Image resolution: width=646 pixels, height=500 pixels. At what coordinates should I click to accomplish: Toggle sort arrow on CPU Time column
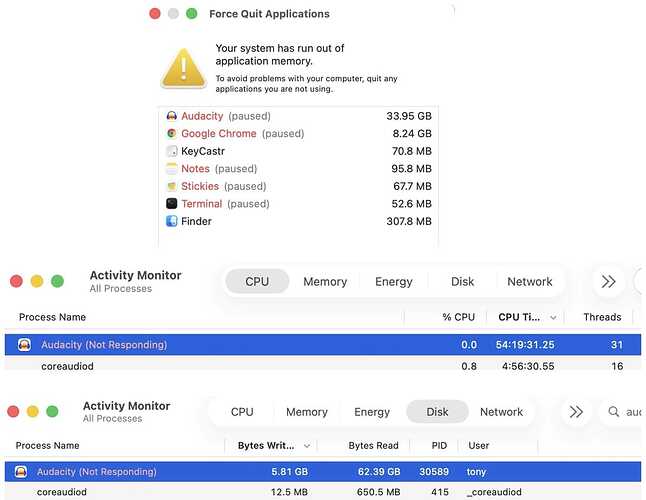553,318
